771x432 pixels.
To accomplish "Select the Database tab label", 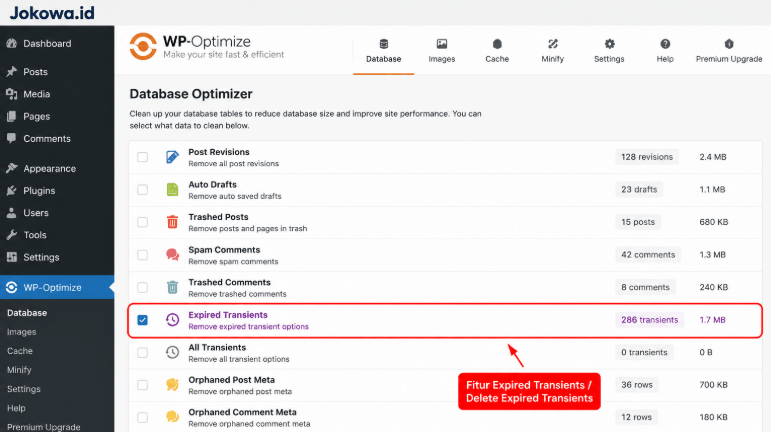I will point(384,59).
